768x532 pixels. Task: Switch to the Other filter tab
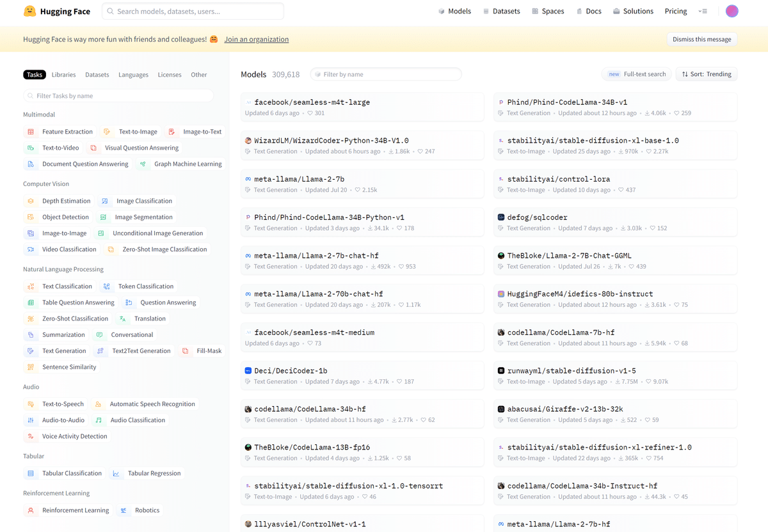click(199, 75)
